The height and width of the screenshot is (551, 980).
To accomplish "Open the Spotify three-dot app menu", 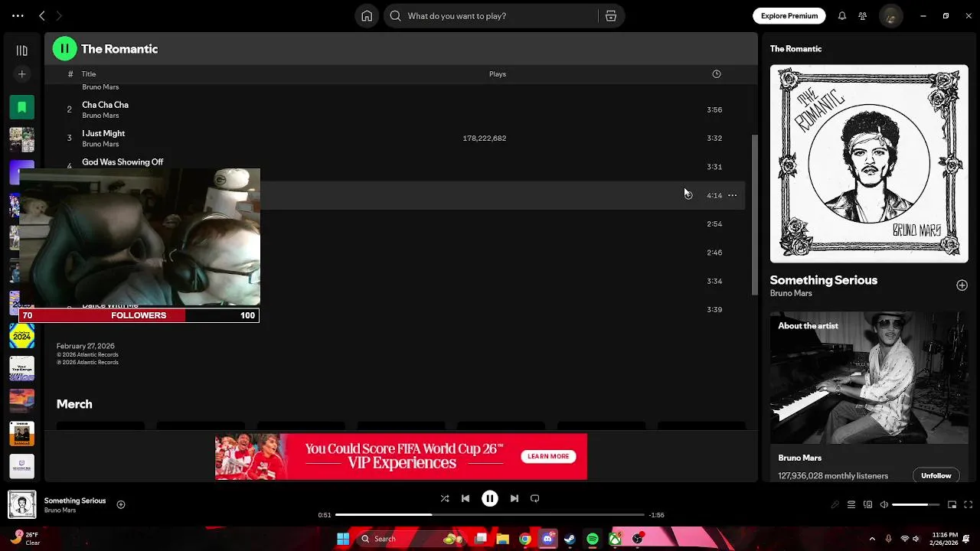I will pos(18,15).
